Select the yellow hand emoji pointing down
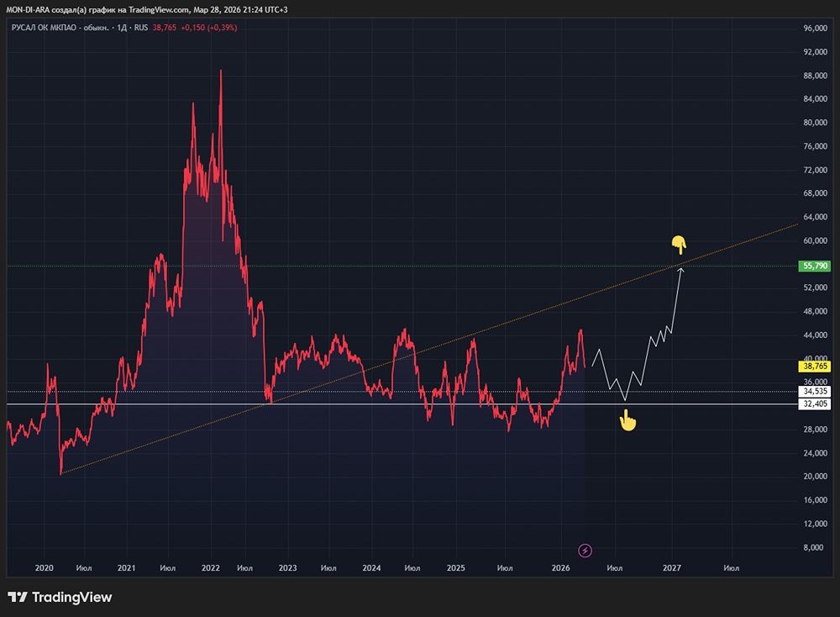840x617 pixels. point(679,245)
